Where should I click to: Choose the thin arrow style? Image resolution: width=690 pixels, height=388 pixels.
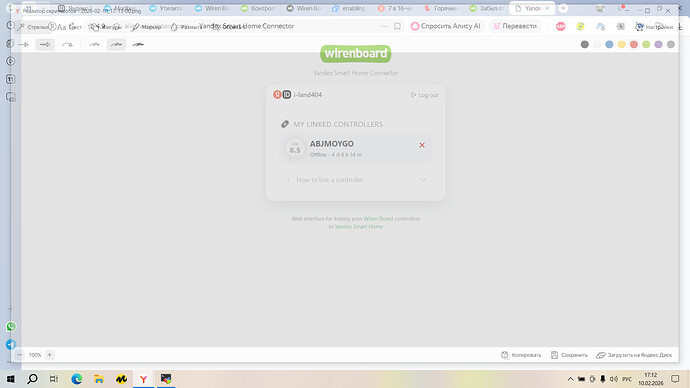tap(23, 44)
